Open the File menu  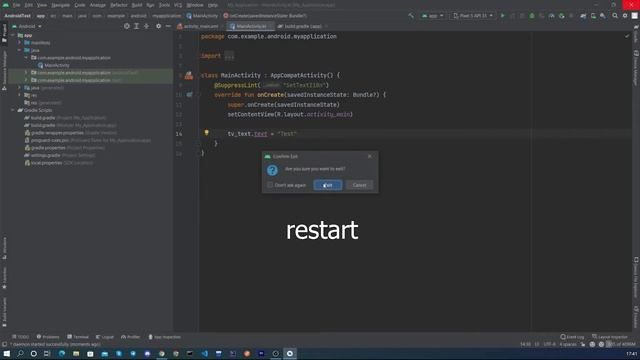point(16,5)
